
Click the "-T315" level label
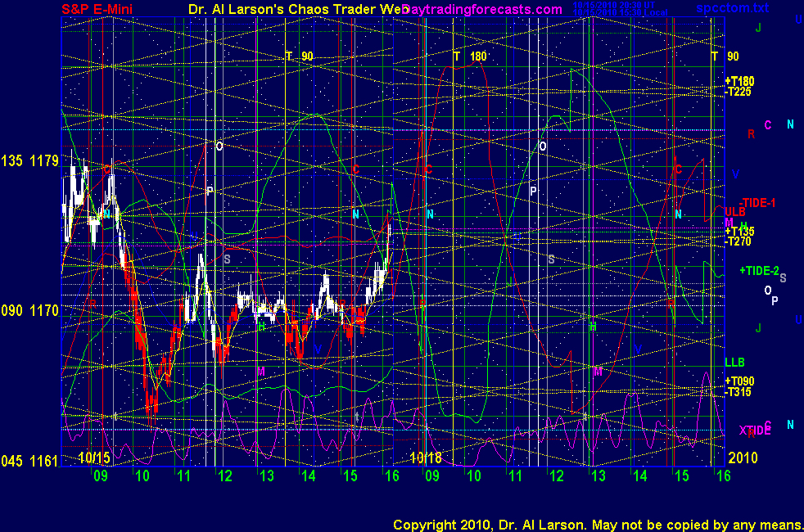(x=738, y=392)
